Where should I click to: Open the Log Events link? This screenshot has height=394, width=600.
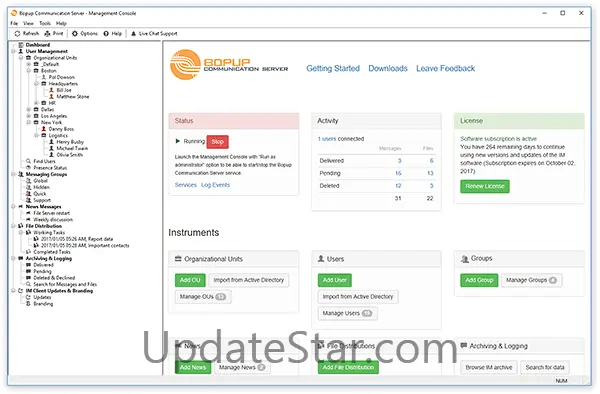coord(215,185)
